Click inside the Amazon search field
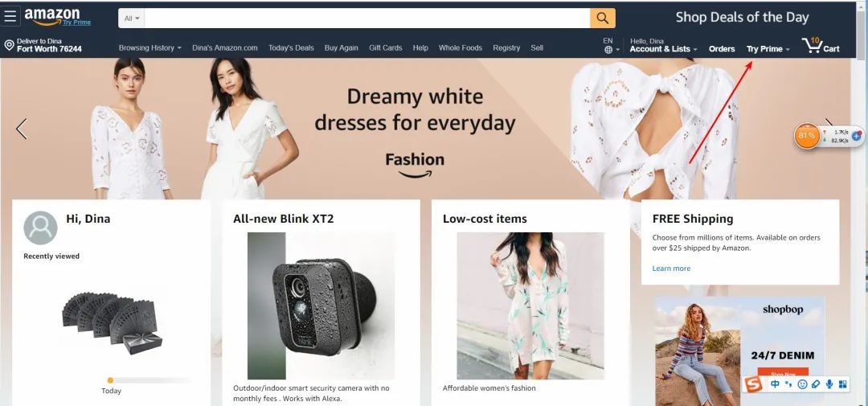 367,18
